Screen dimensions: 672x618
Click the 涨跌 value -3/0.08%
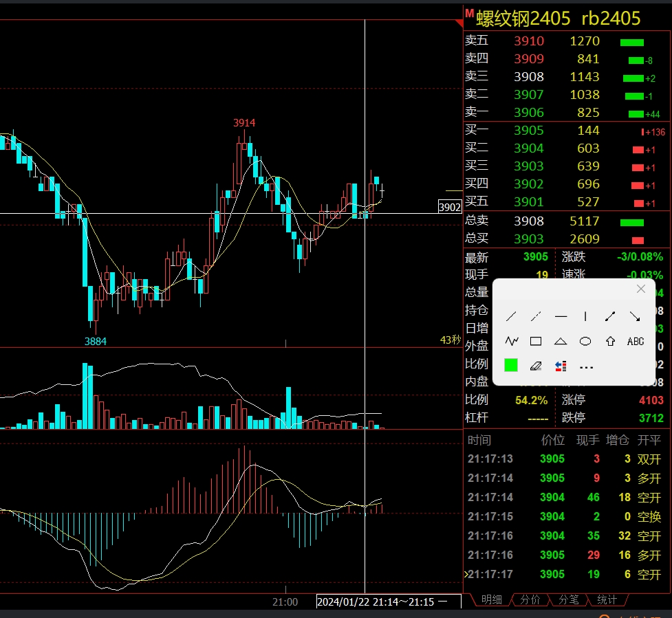(640, 257)
